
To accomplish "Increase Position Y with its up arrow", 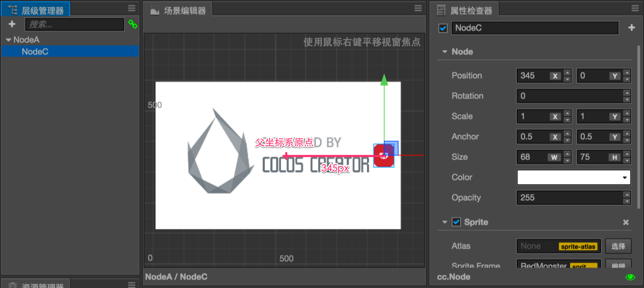I will tap(627, 72).
